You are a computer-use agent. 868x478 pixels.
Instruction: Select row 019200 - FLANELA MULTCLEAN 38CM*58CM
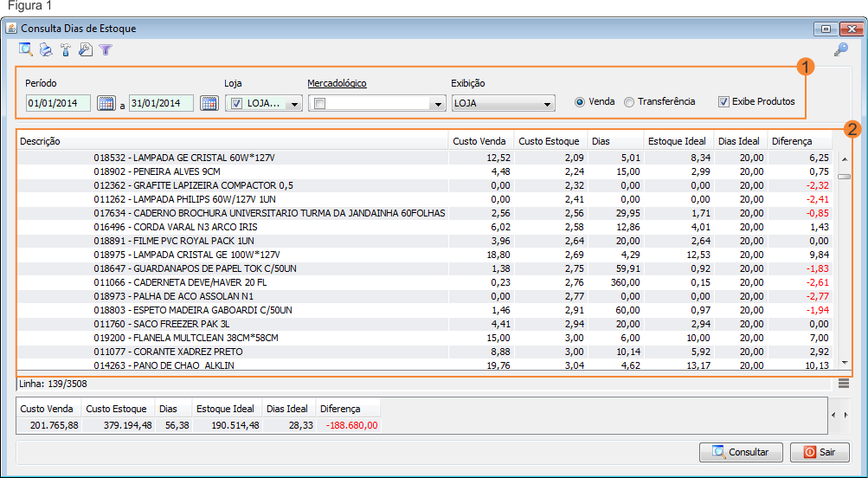click(425, 338)
